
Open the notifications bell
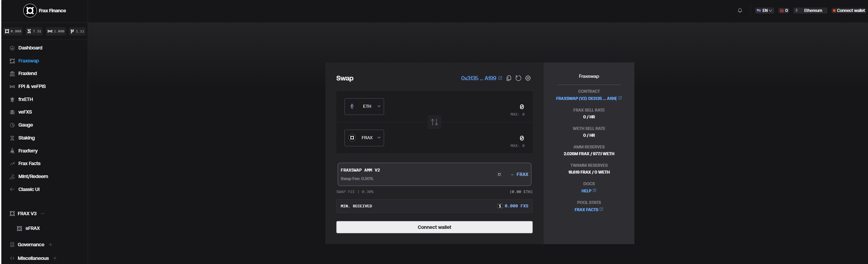740,11
